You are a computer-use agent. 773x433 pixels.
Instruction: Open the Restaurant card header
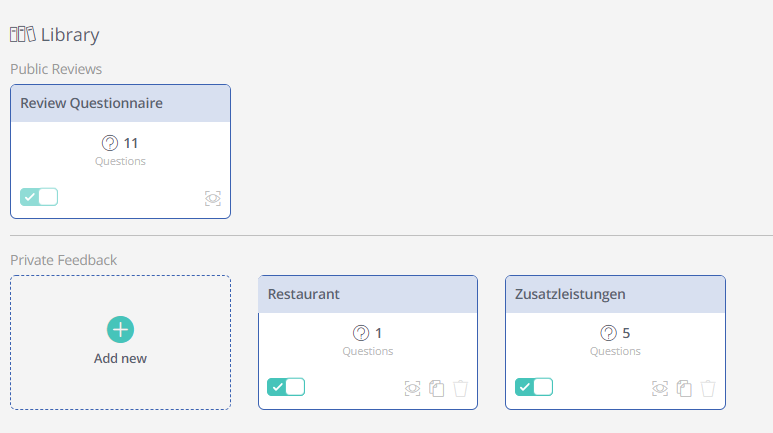click(368, 294)
